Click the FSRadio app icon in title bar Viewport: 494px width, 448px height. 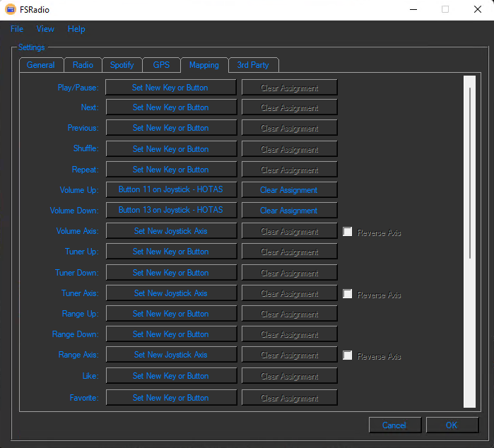[x=11, y=10]
